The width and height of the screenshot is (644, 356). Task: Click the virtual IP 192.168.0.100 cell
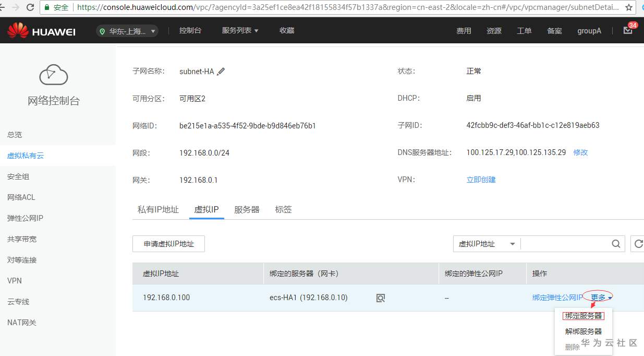pyautogui.click(x=166, y=298)
